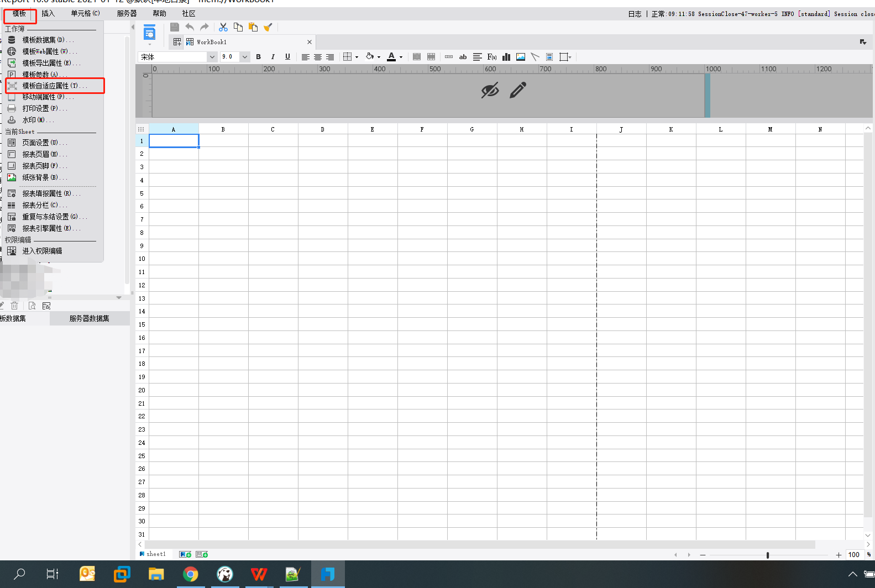This screenshot has width=875, height=588.
Task: Open the font color dropdown arrow
Action: click(401, 57)
